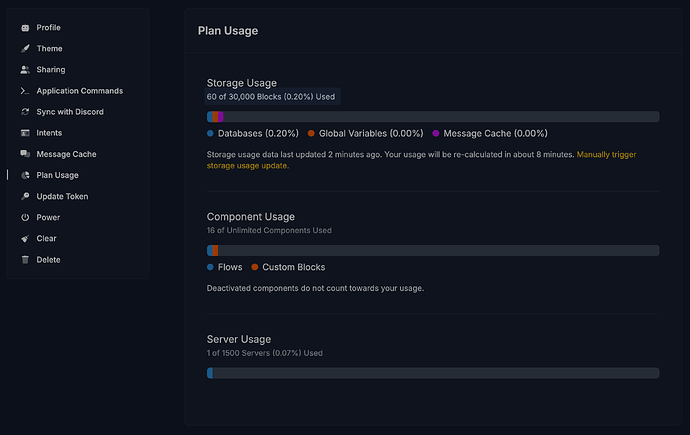Screen dimensions: 690x435
Task: Click the Delete trash can icon
Action: (25, 260)
